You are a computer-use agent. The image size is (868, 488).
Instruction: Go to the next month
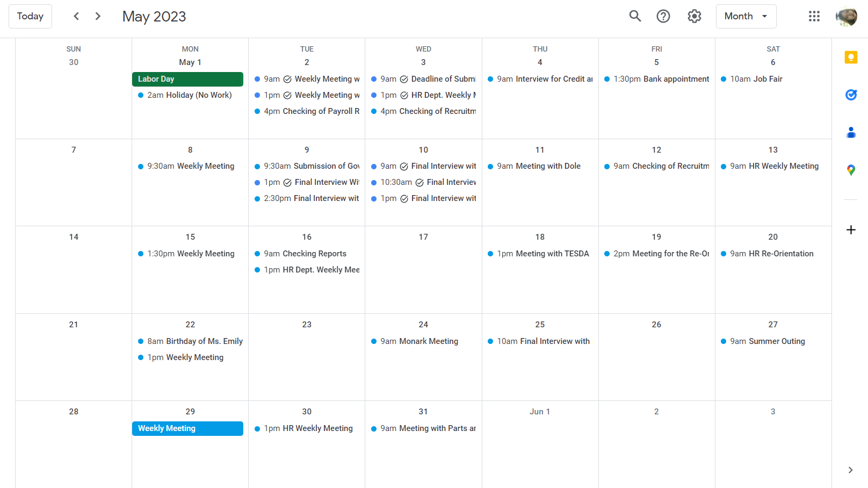tap(98, 16)
